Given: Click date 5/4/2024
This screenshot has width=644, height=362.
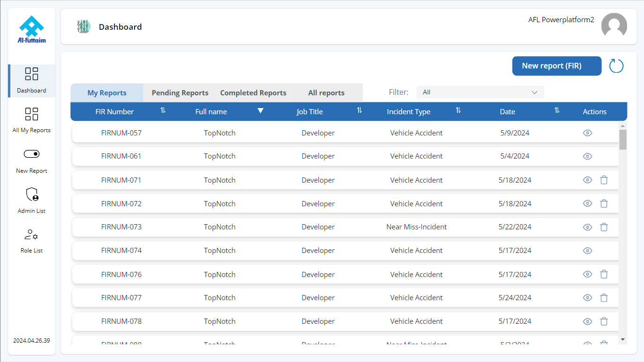Looking at the screenshot, I should (515, 156).
